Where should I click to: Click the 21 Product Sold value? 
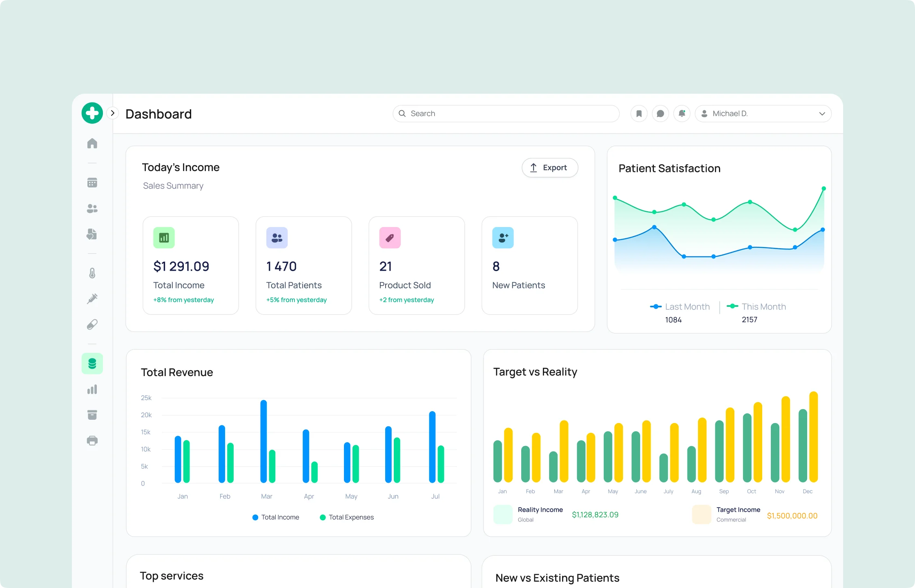[386, 266]
